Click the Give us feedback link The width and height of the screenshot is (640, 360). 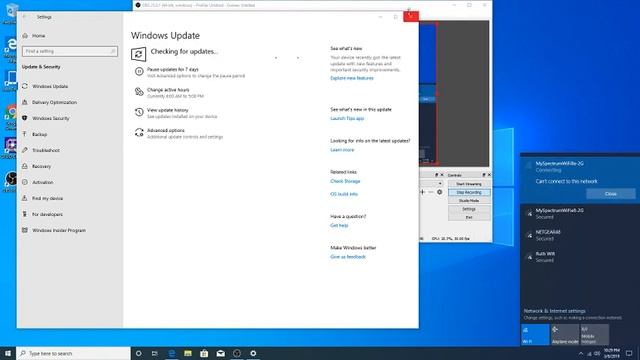coord(348,257)
